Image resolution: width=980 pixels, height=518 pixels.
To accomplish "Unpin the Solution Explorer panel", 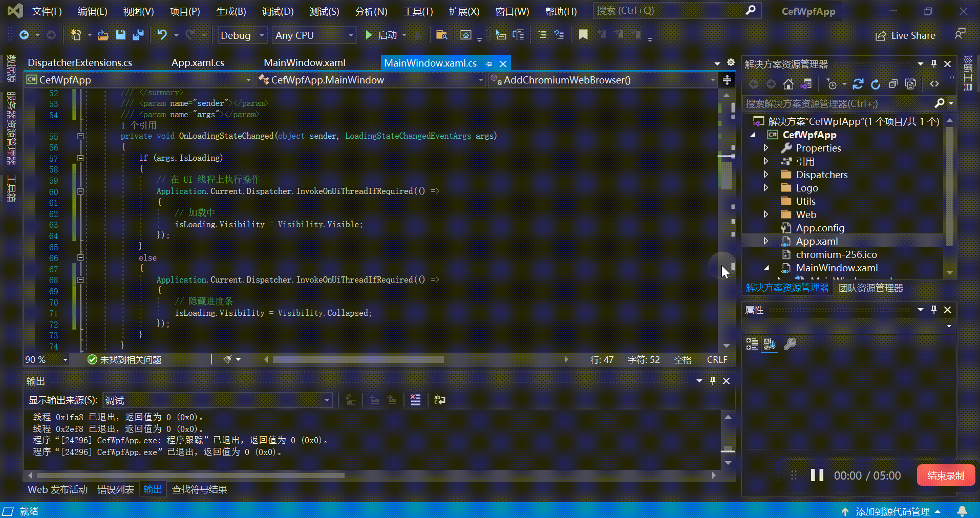I will 933,63.
